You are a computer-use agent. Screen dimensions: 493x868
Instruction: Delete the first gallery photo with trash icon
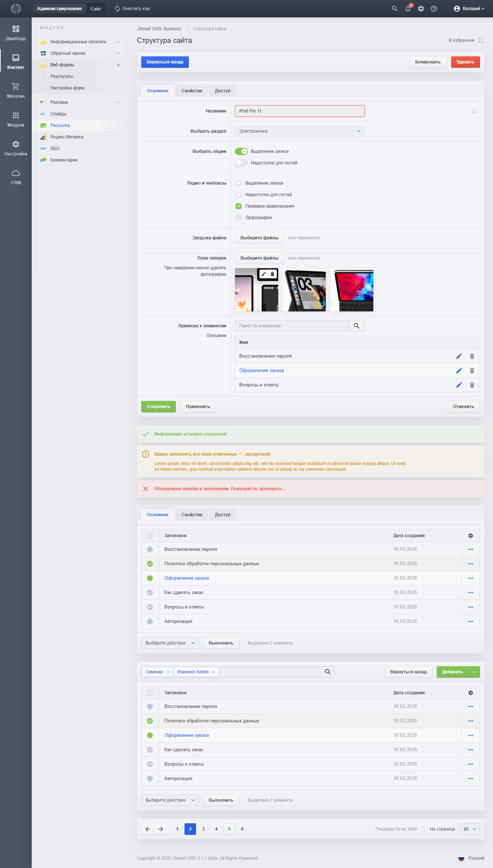(x=272, y=274)
